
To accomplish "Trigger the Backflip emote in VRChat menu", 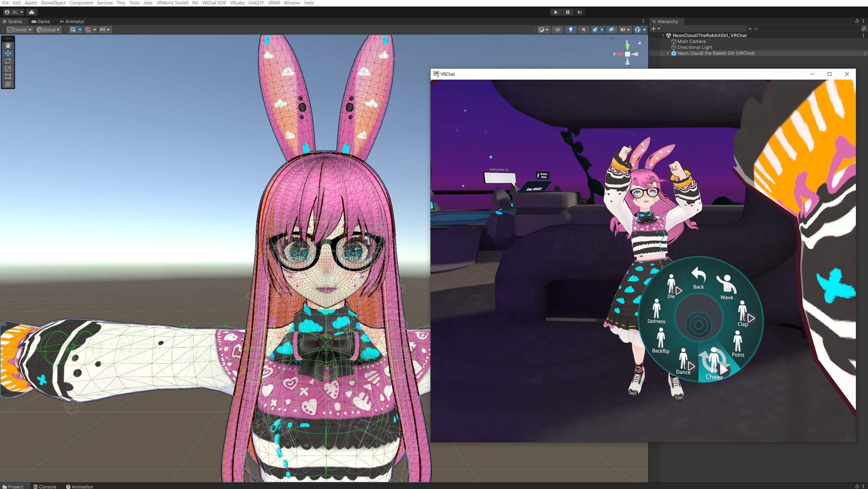I will [x=660, y=341].
